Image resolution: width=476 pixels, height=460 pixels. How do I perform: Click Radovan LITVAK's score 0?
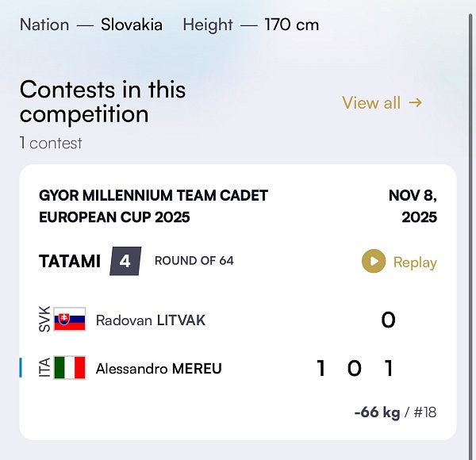388,320
